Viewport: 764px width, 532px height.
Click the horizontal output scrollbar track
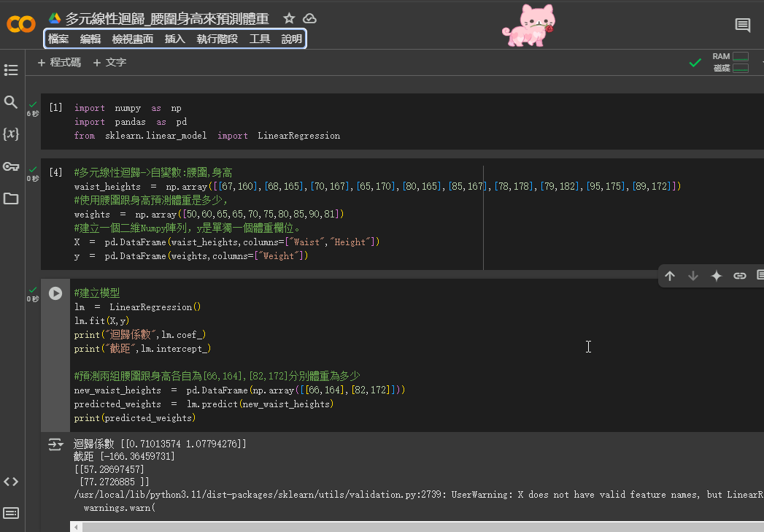click(x=423, y=527)
